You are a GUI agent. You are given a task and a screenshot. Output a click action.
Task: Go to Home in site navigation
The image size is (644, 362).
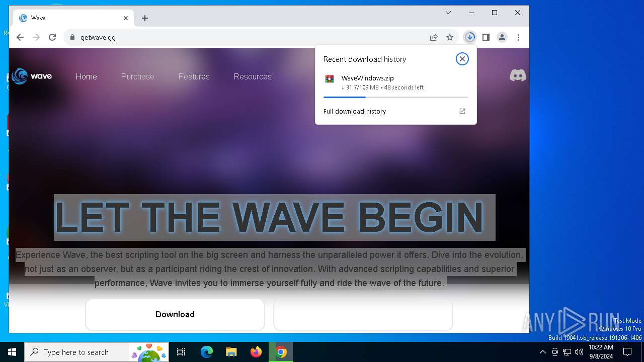(86, 76)
